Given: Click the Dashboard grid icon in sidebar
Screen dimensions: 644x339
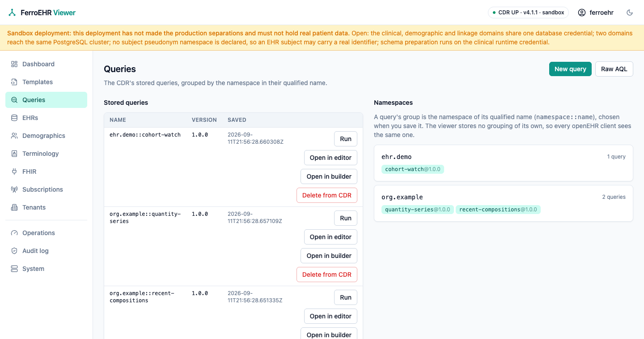Looking at the screenshot, I should (x=14, y=64).
